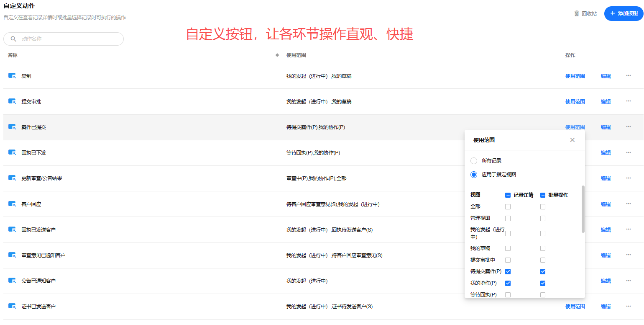Screen dimensions: 644x325
Task: Check 全部 under 批量操作 column
Action: tap(543, 206)
